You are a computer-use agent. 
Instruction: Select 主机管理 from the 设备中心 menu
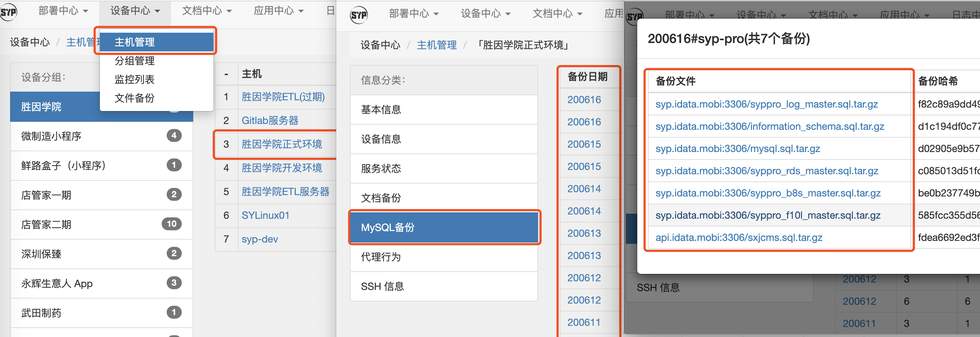(x=156, y=42)
